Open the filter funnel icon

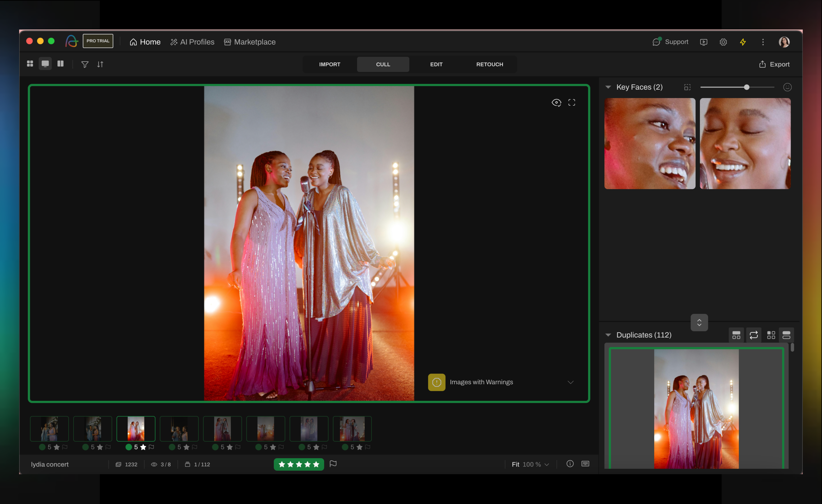pyautogui.click(x=85, y=64)
